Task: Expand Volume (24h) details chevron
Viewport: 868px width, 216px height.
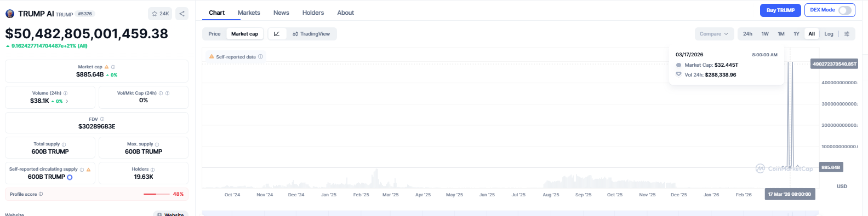Action: (x=67, y=101)
